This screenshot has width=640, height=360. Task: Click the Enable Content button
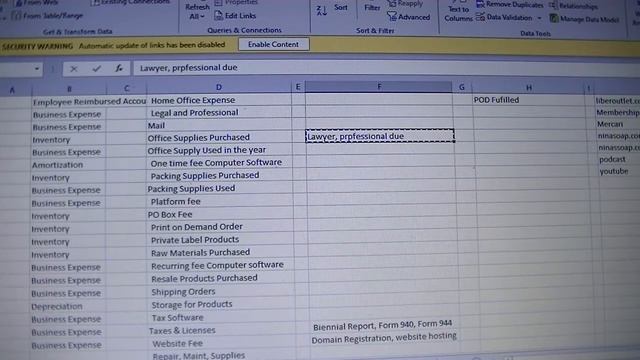273,44
